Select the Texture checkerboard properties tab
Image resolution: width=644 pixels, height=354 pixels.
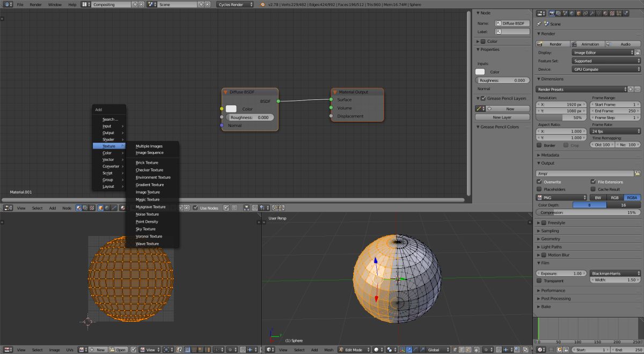[x=612, y=13]
